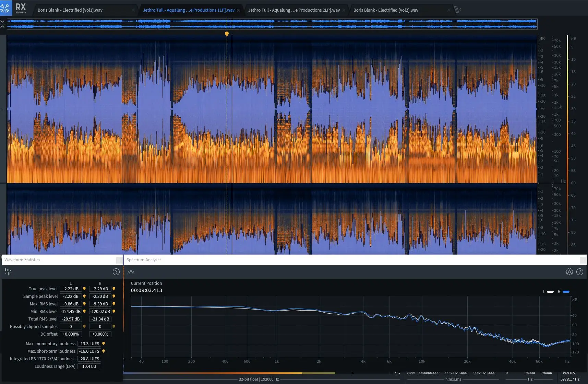Click the spectrum color map scale bar
This screenshot has height=384, width=588.
point(567,144)
